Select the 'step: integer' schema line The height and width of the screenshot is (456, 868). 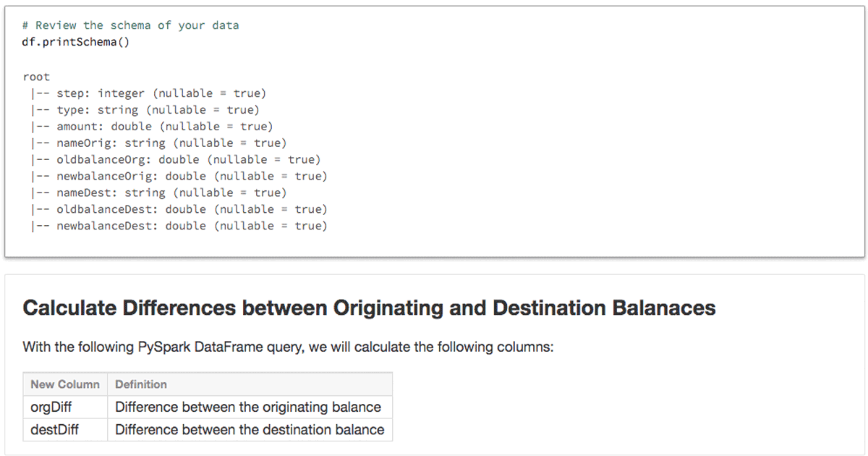tap(161, 93)
